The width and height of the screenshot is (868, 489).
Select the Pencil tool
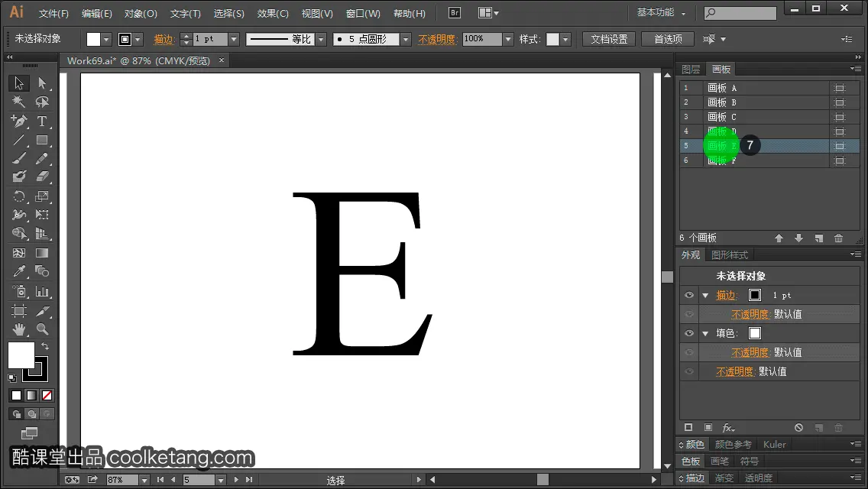42,159
